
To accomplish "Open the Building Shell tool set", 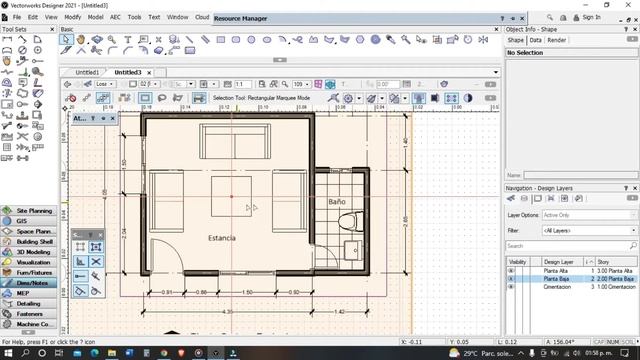I will (29, 242).
